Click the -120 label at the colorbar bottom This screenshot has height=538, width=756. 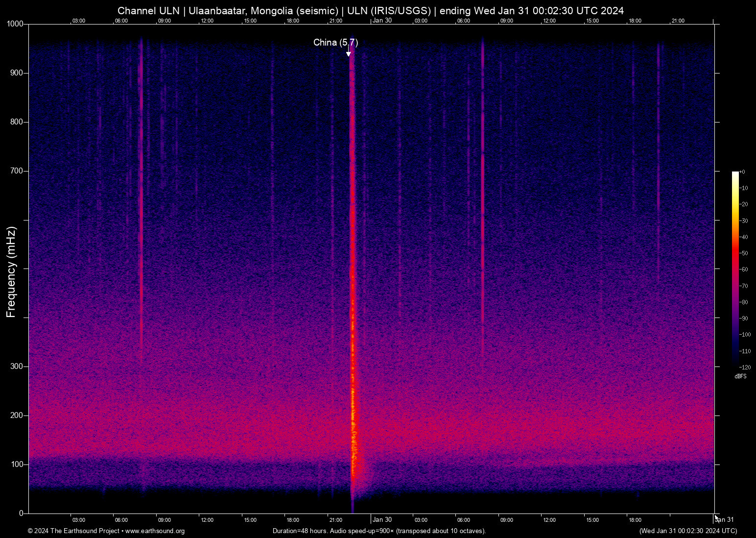point(745,367)
